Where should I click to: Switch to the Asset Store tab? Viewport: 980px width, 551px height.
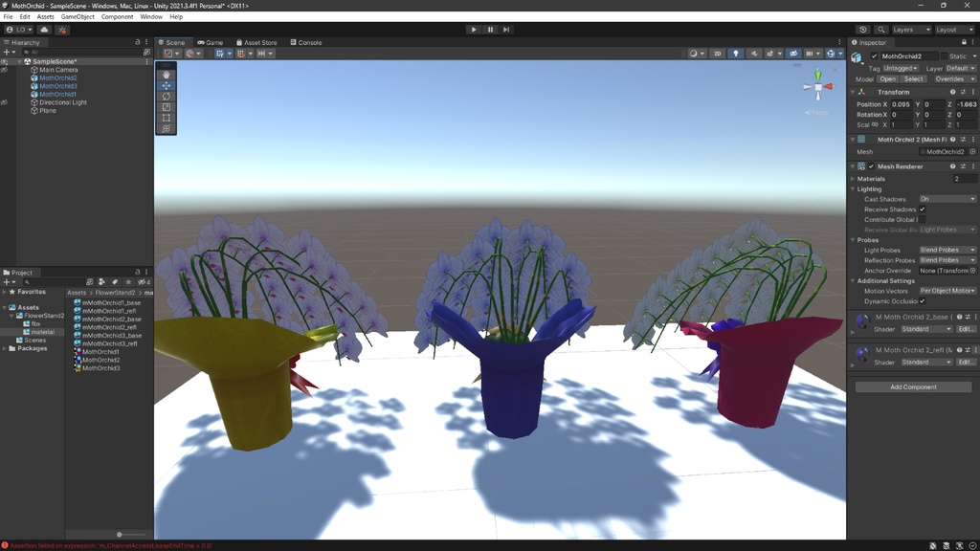click(x=256, y=42)
